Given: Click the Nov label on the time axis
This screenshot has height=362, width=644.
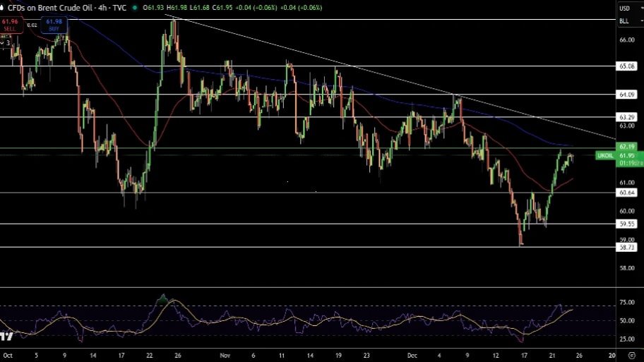Looking at the screenshot, I should point(225,356).
